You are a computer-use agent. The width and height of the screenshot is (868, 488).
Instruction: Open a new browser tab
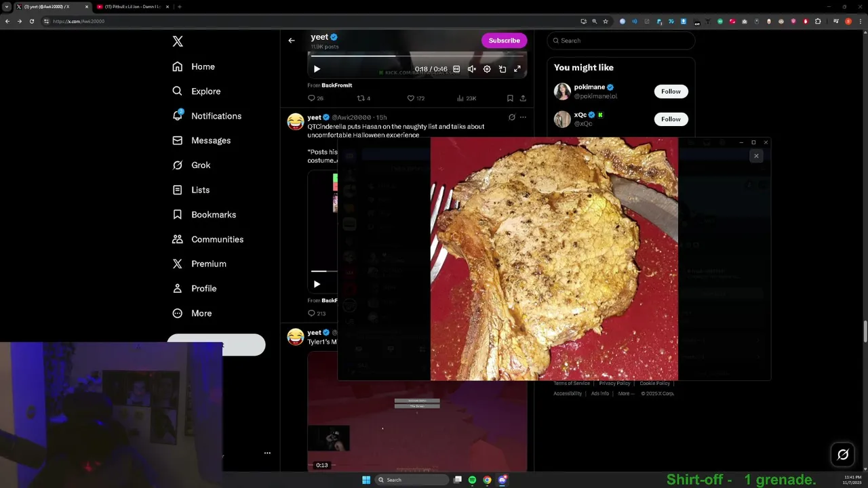click(x=179, y=7)
